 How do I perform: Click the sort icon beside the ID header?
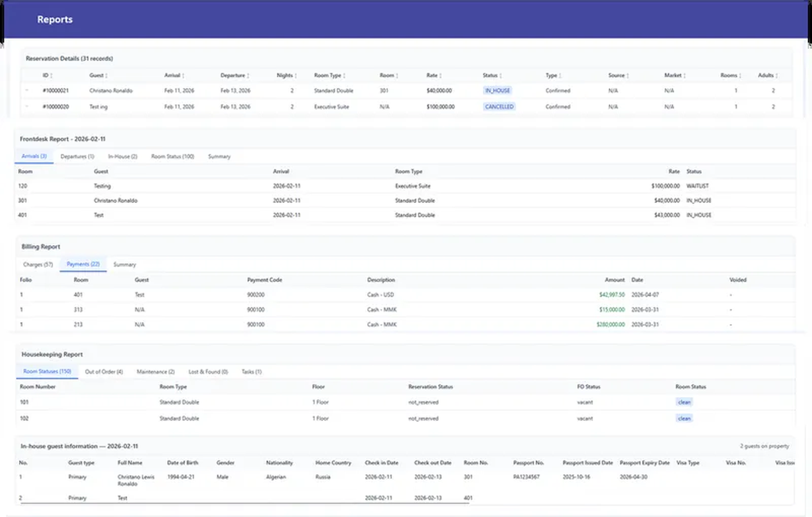point(52,76)
